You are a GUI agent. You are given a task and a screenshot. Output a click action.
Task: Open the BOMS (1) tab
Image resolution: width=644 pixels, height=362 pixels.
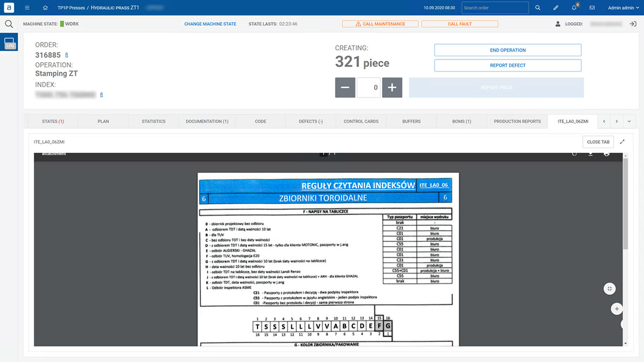[462, 122]
